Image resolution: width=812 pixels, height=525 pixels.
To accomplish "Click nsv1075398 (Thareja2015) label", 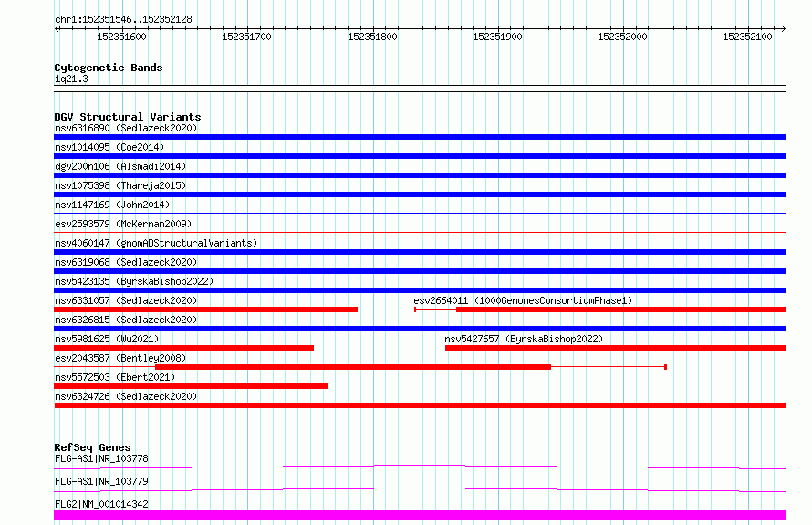I will click(120, 185).
